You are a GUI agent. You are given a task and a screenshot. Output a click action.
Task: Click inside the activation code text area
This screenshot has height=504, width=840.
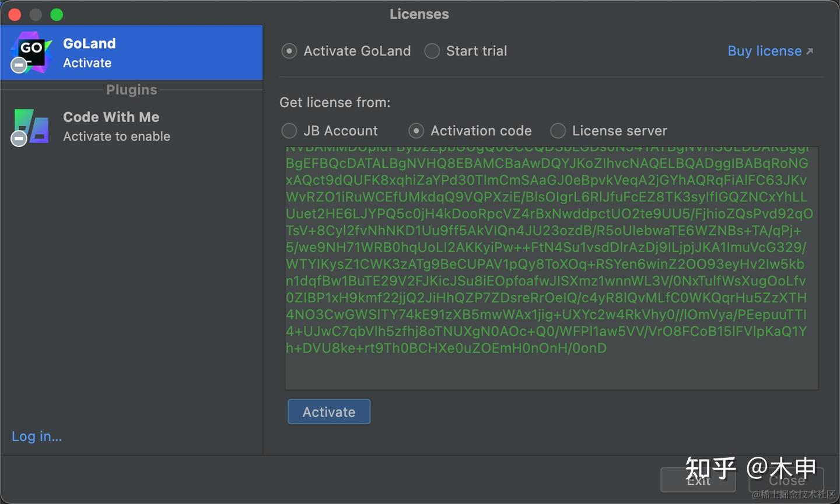(x=551, y=367)
